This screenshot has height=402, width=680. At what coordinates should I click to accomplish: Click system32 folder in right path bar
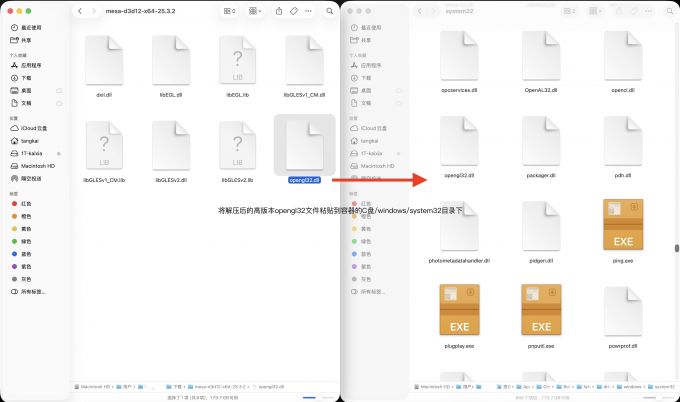[x=661, y=386]
